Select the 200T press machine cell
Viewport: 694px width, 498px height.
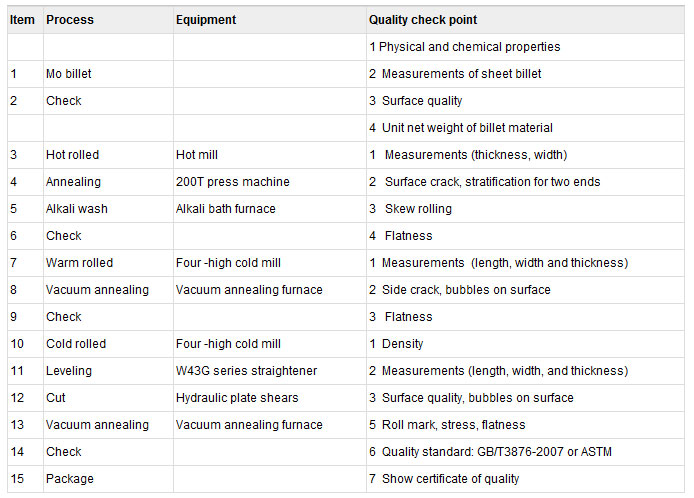point(270,182)
